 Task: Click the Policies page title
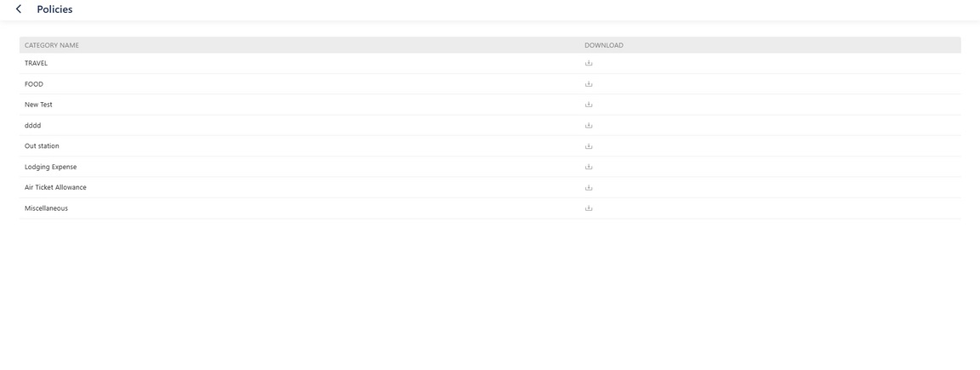click(x=54, y=9)
